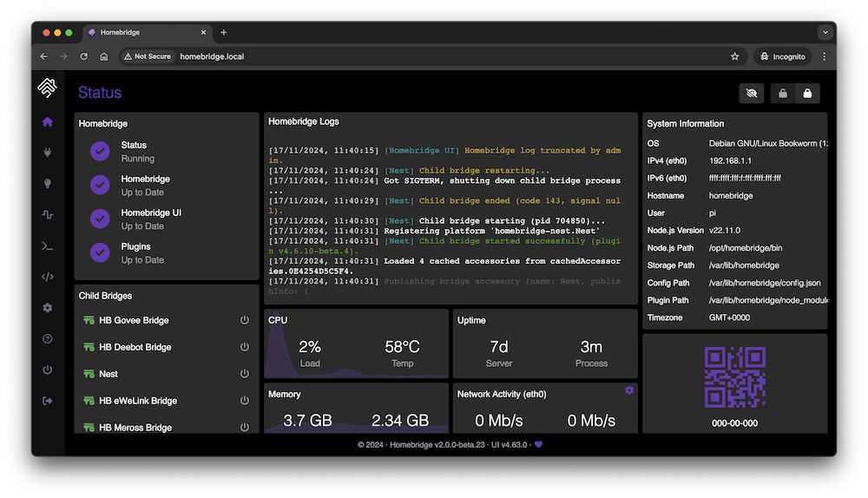Click the address bar homebridge.local
The image size is (868, 498).
212,56
